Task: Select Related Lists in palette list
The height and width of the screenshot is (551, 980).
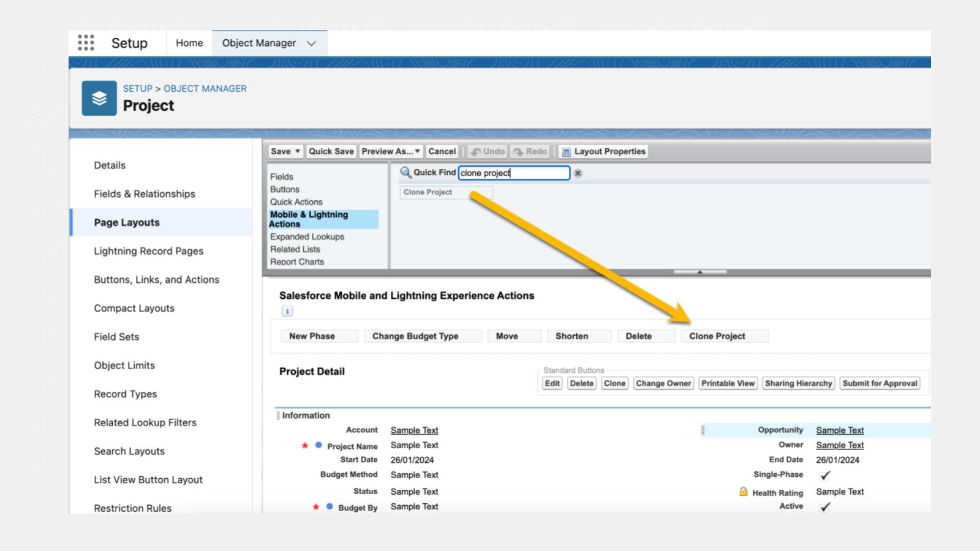Action: click(x=295, y=249)
